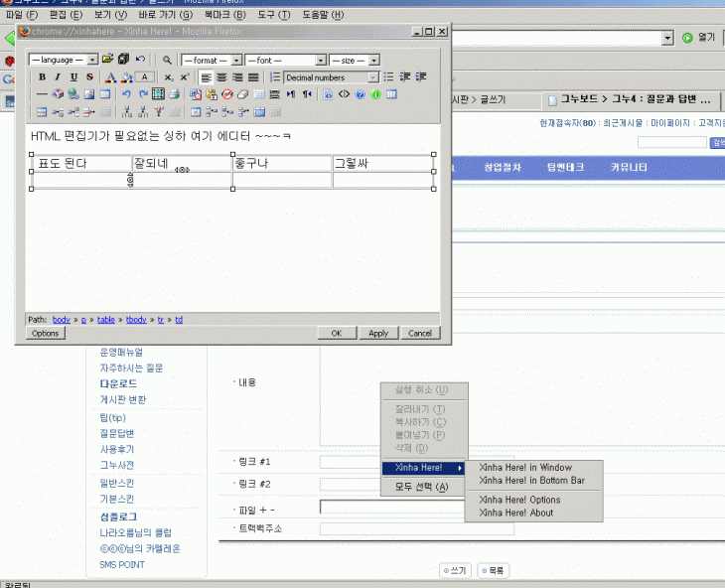Toggle underline text formatting
This screenshot has width=725, height=588.
(73, 77)
